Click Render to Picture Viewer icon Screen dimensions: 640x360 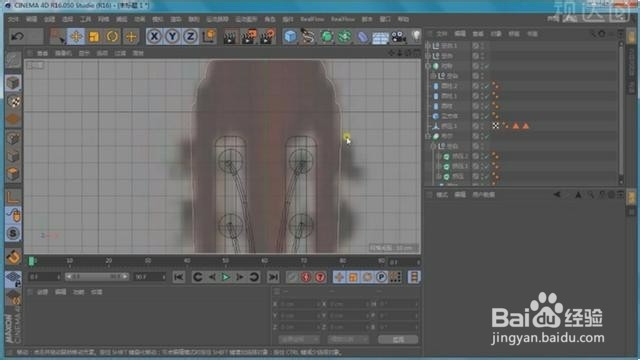tap(249, 37)
